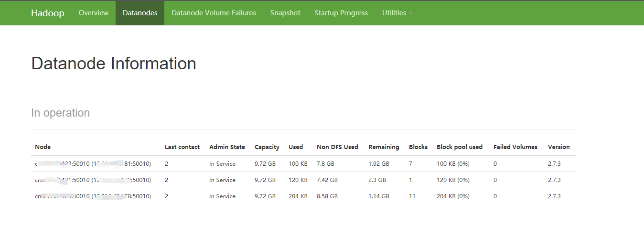Image resolution: width=644 pixels, height=226 pixels.
Task: Go to Datanode Volume Failures page
Action: pyautogui.click(x=214, y=13)
